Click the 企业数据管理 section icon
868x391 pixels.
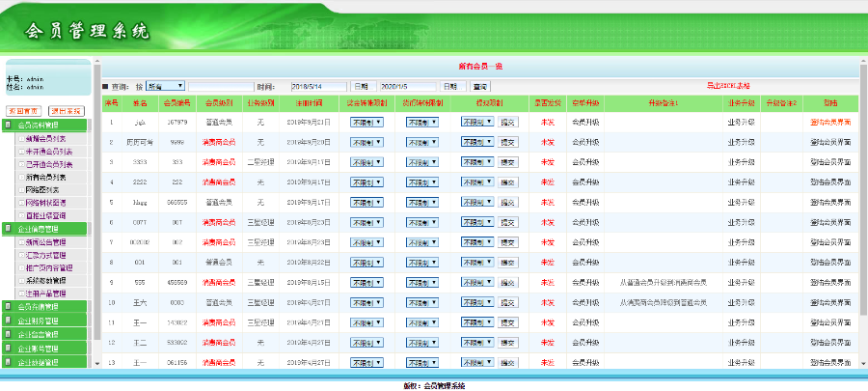9,363
